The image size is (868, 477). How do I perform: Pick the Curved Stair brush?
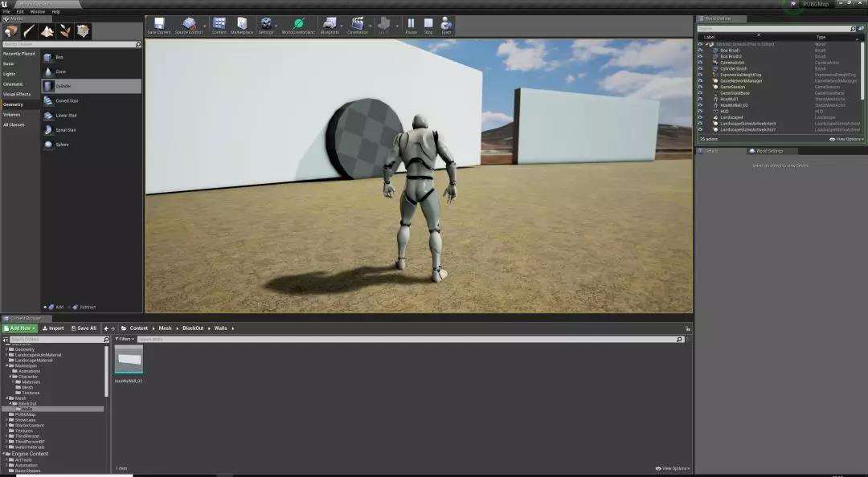click(x=92, y=100)
